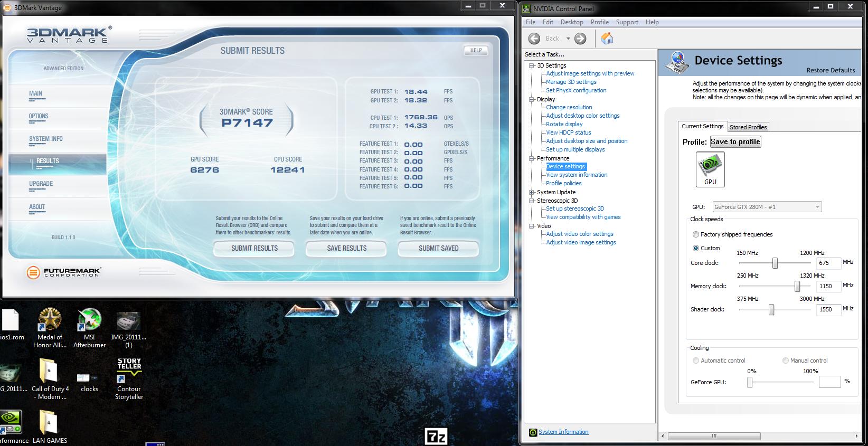Click the horizontal scrollbar in NVIDIA panel
The image size is (868, 446).
coord(714,436)
